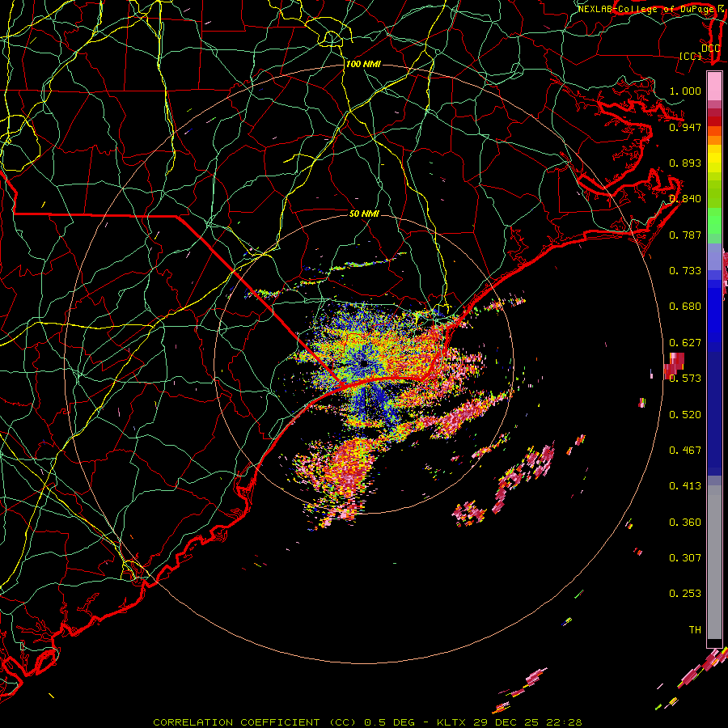
Task: Select the 0.253 legend value
Action: pyautogui.click(x=685, y=594)
